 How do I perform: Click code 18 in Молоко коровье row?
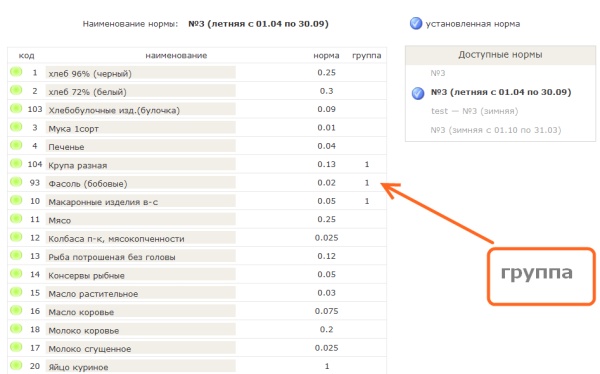(x=35, y=330)
